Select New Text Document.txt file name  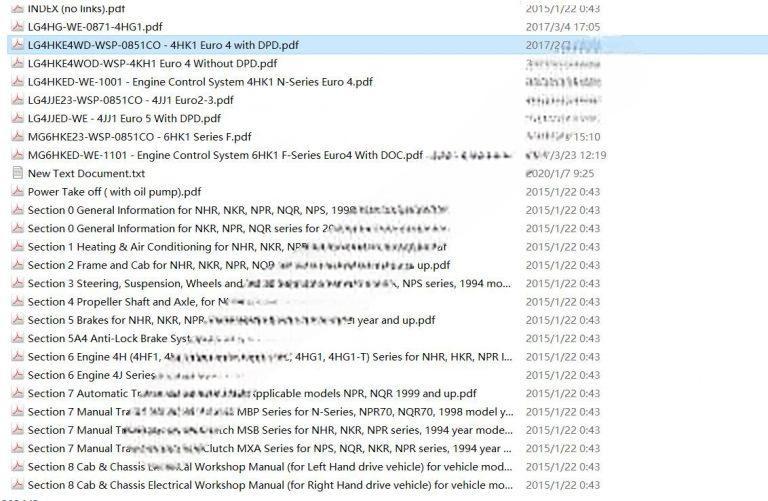(x=86, y=173)
